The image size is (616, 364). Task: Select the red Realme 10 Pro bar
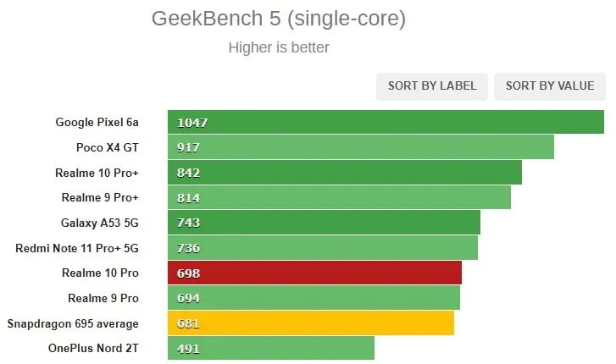pos(314,273)
